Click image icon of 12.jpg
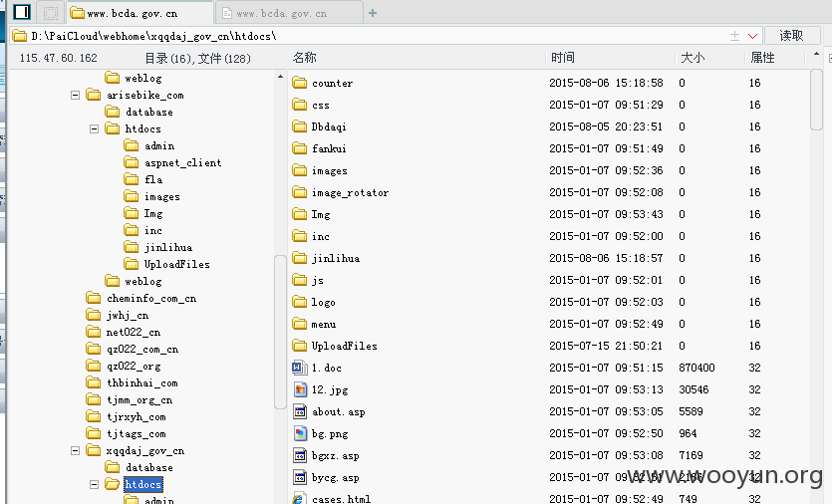The width and height of the screenshot is (832, 504). [x=300, y=389]
